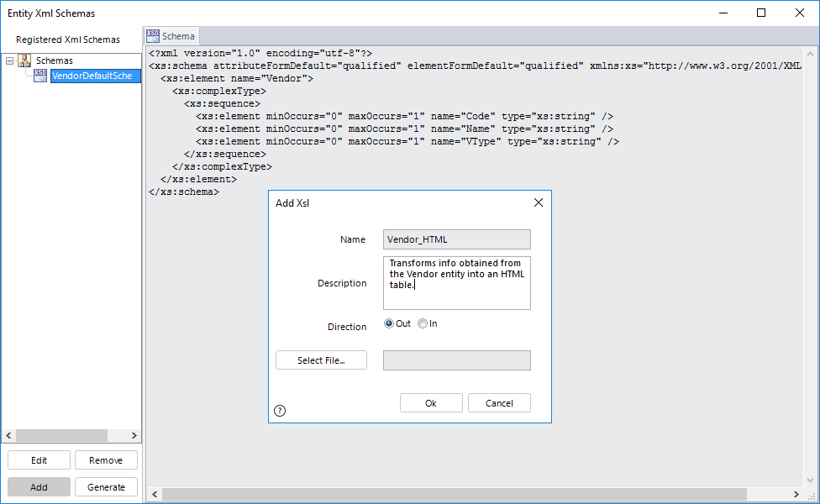Click the XSD icon on Schema tab
The width and height of the screenshot is (820, 504).
[x=153, y=35]
